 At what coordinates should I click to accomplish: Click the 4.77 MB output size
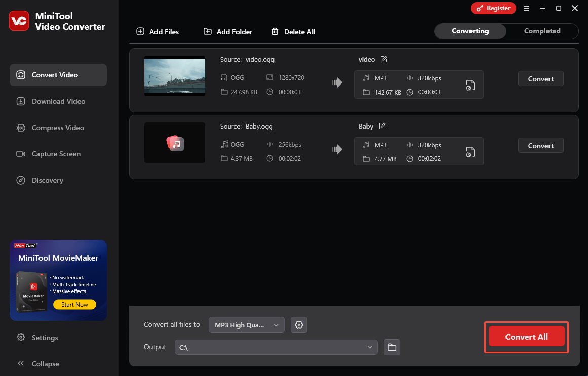pos(385,159)
